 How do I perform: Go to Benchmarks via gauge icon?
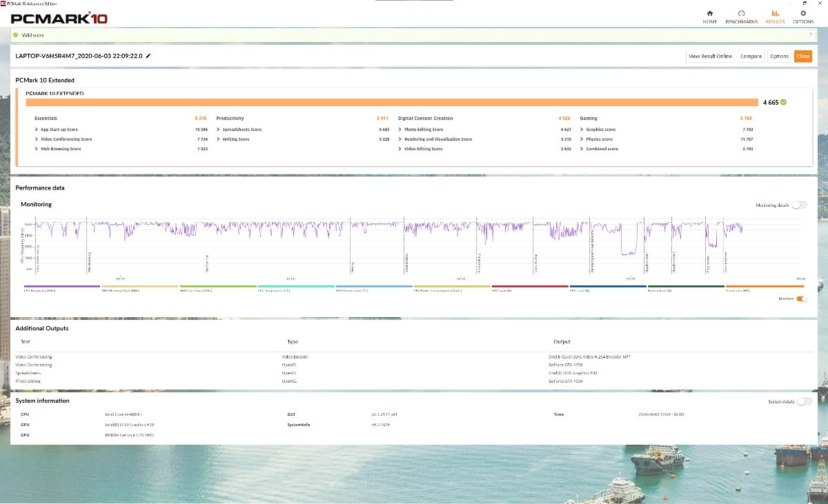tap(741, 14)
